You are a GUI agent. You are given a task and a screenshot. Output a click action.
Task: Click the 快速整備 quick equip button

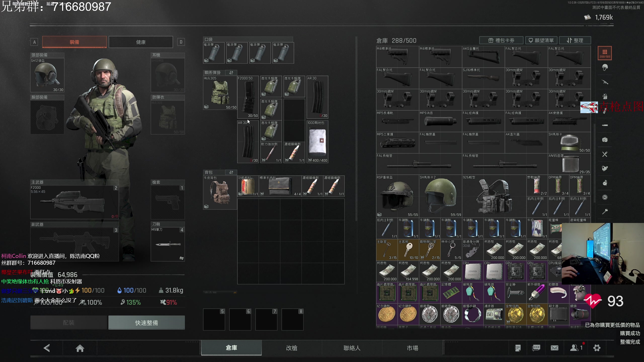(x=147, y=323)
